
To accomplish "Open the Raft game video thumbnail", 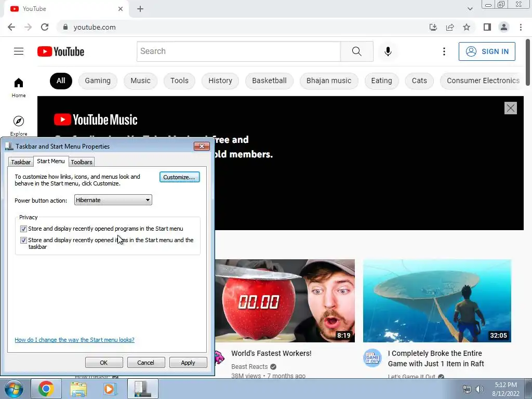I will pos(437,301).
